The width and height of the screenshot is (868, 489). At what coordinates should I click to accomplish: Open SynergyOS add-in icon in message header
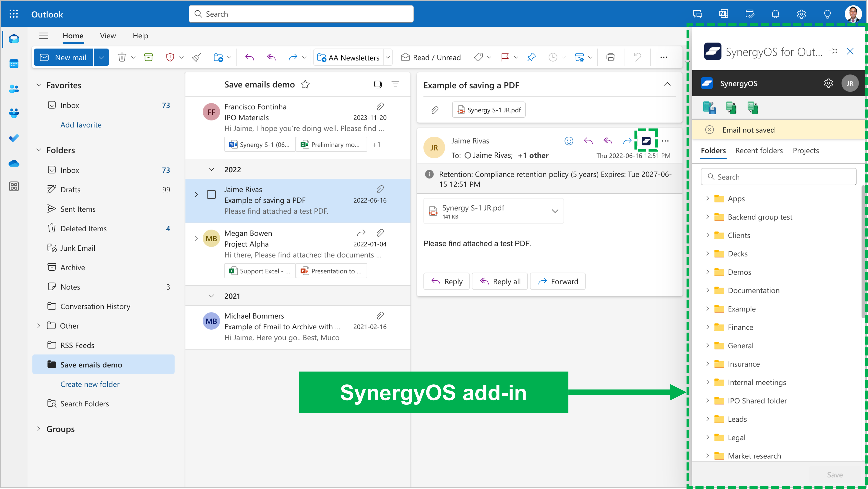coord(646,141)
